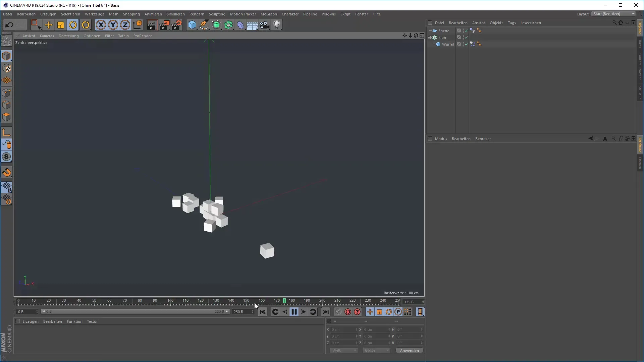Click the Anwenden button

[409, 351]
